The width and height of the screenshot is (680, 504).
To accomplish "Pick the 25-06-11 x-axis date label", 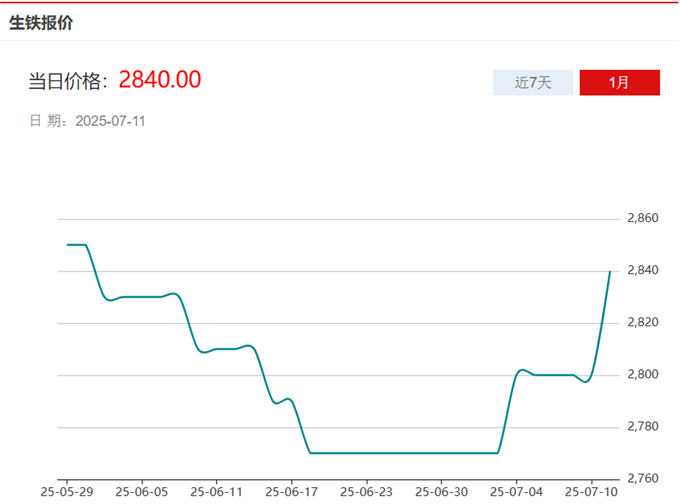I will 216,492.
